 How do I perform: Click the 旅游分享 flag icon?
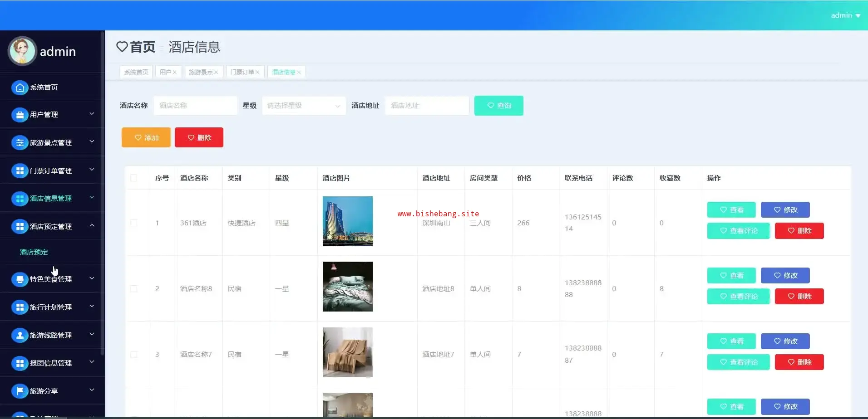(20, 391)
